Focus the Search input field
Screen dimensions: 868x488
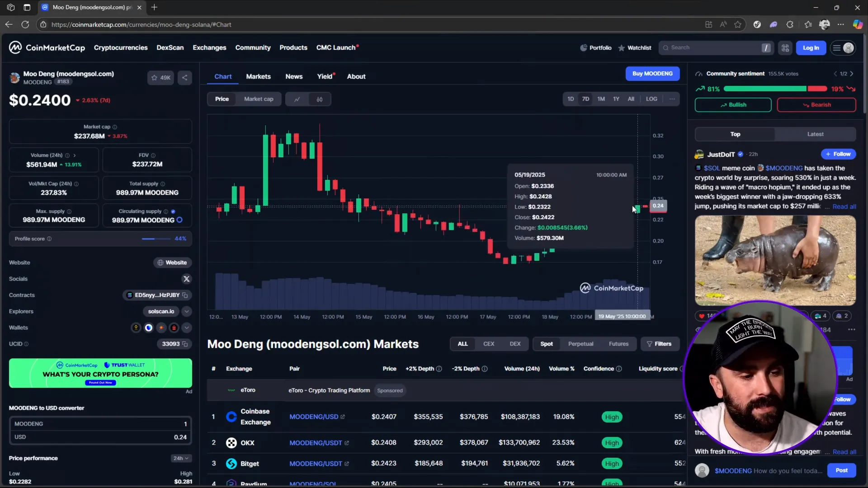[716, 48]
